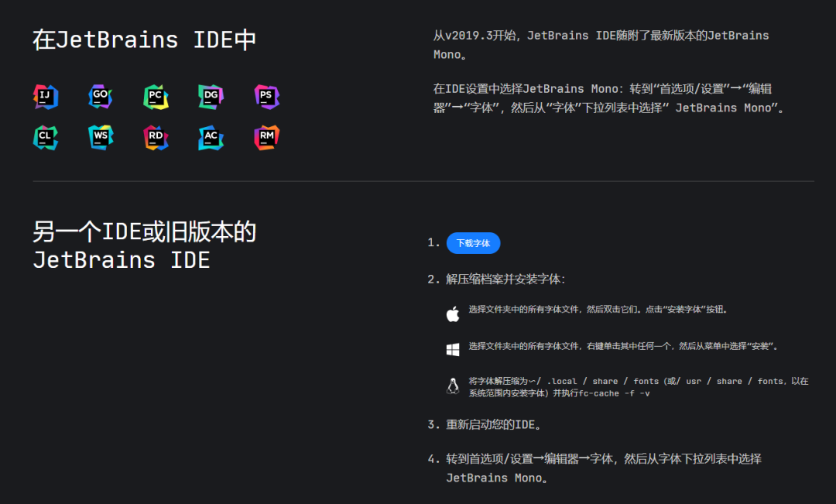The image size is (836, 504).
Task: Click the DataGrip (DG) icon
Action: (x=211, y=97)
